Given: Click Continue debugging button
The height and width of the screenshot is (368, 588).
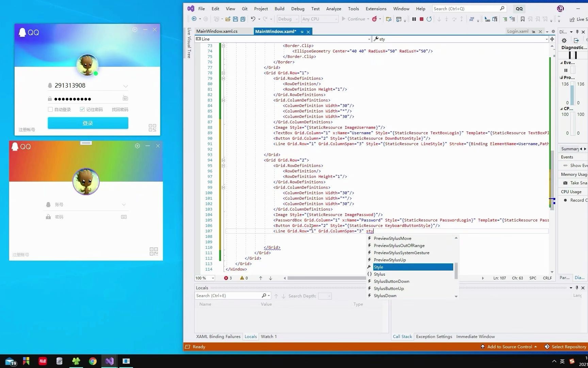Looking at the screenshot, I should [x=353, y=19].
